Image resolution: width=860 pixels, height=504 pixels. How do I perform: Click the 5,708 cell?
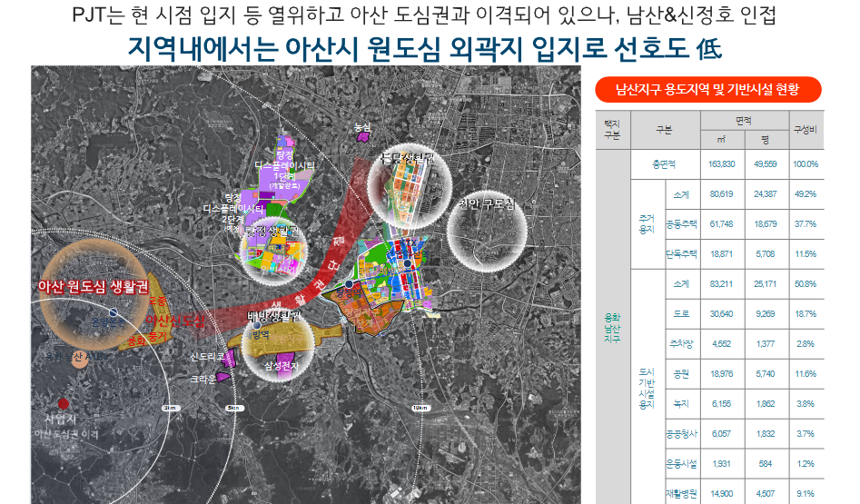766,254
